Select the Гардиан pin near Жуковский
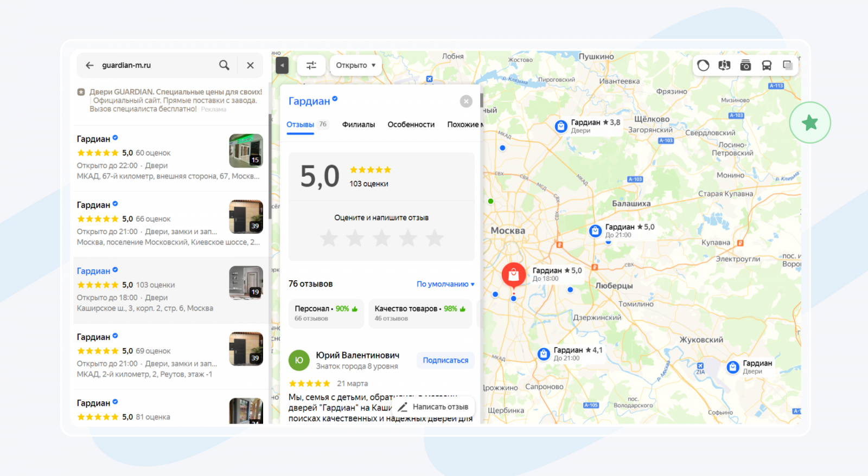This screenshot has height=476, width=868. click(x=733, y=367)
